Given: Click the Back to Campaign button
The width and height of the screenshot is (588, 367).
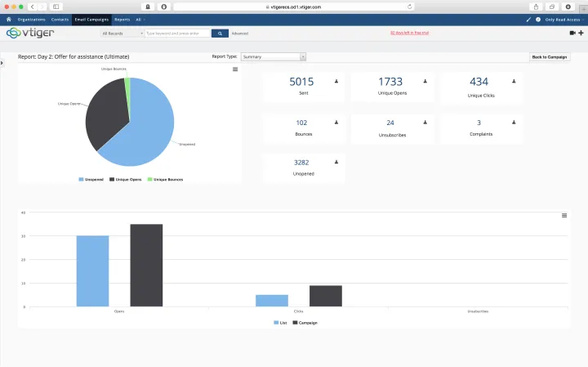Looking at the screenshot, I should click(549, 57).
